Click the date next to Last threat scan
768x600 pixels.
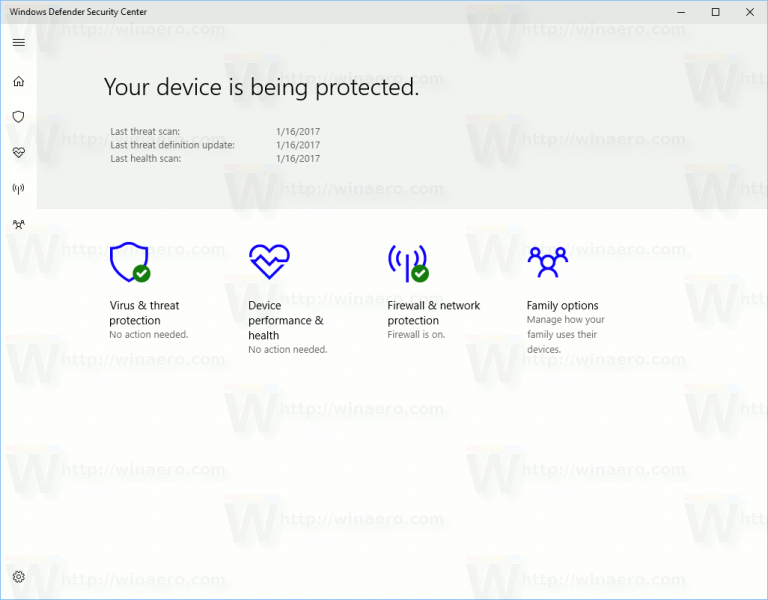tap(298, 131)
